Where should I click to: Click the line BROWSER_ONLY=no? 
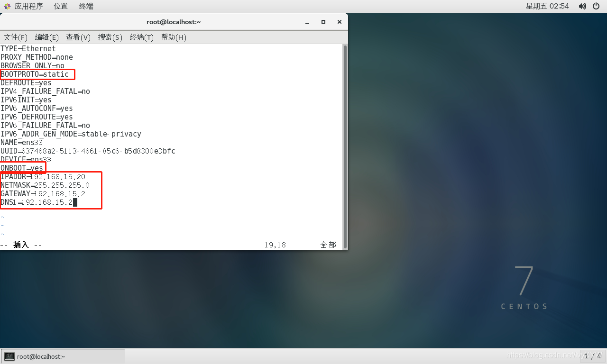pos(32,66)
